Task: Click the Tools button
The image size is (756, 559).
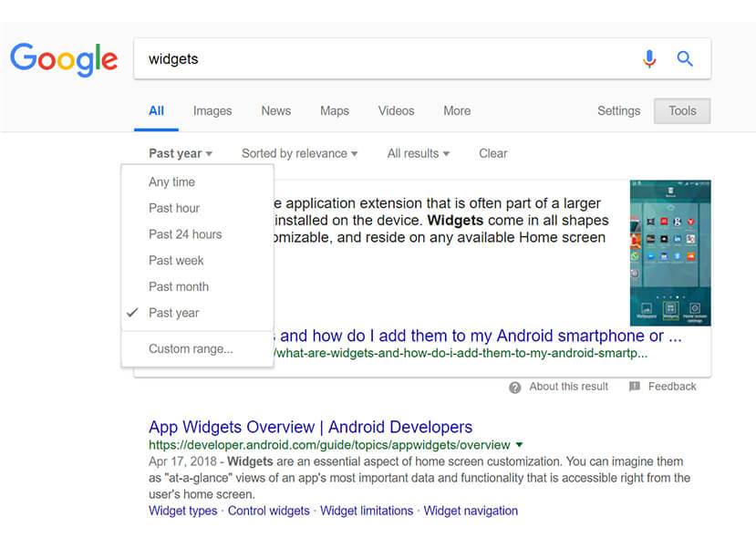Action: pyautogui.click(x=681, y=110)
